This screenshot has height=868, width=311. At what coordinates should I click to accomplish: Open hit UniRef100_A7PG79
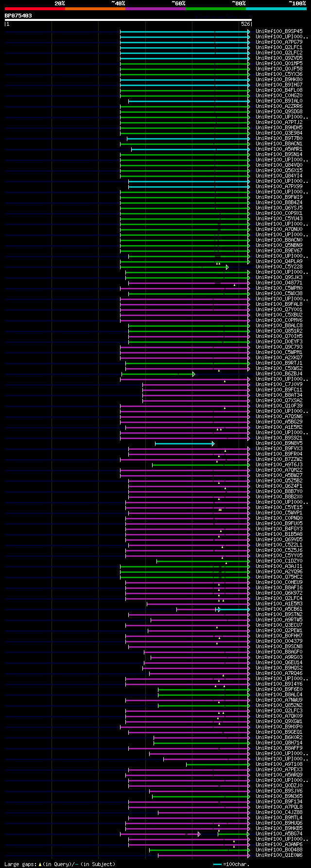(x=279, y=42)
